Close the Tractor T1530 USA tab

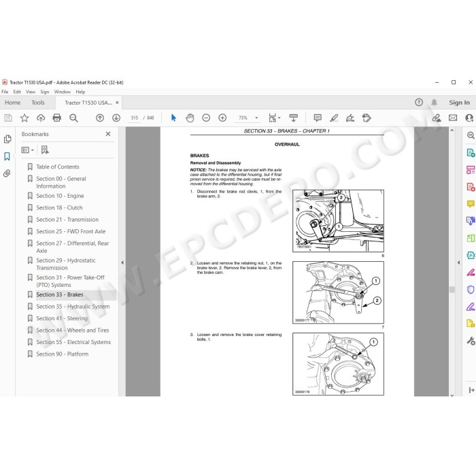pos(117,103)
